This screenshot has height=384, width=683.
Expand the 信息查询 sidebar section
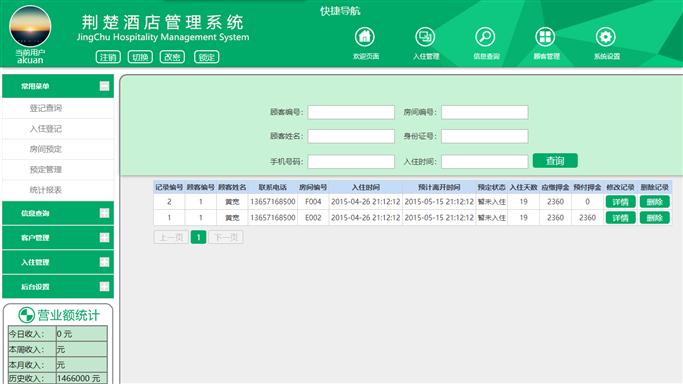pyautogui.click(x=104, y=213)
